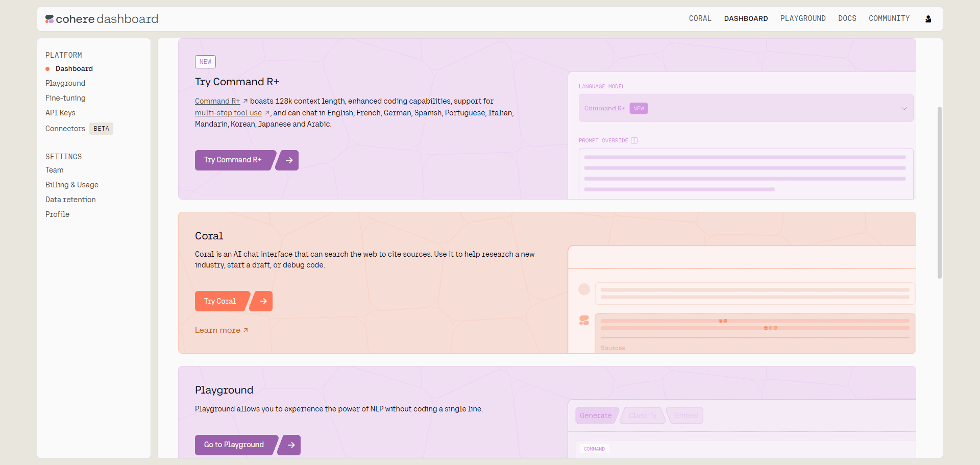Click the Playground card heading
This screenshot has width=980, height=465.
coord(224,390)
